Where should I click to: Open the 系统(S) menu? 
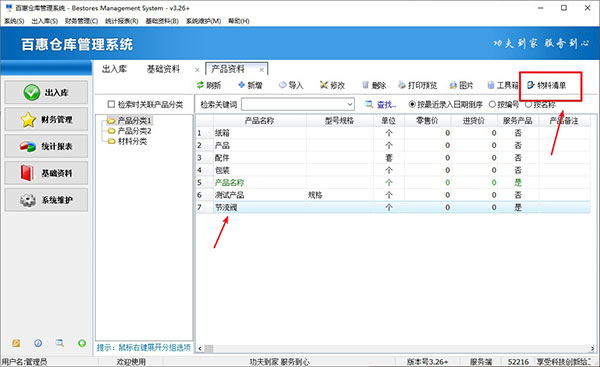click(14, 21)
